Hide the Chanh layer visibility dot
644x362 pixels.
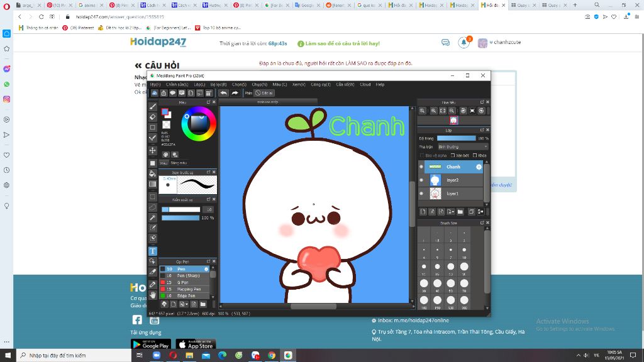[x=421, y=167]
